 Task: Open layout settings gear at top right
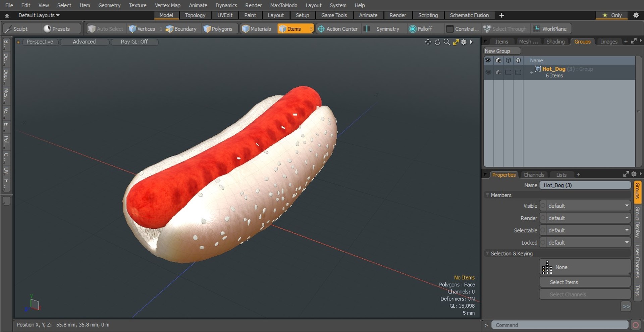(x=636, y=15)
